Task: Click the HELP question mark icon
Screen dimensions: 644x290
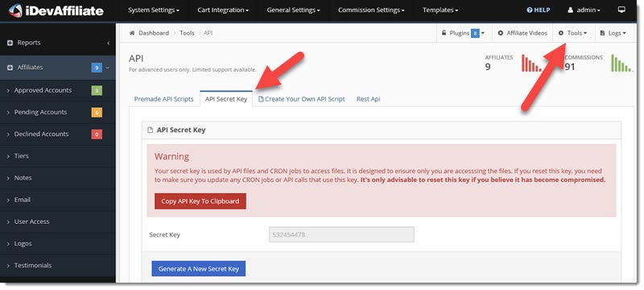Action: click(530, 10)
